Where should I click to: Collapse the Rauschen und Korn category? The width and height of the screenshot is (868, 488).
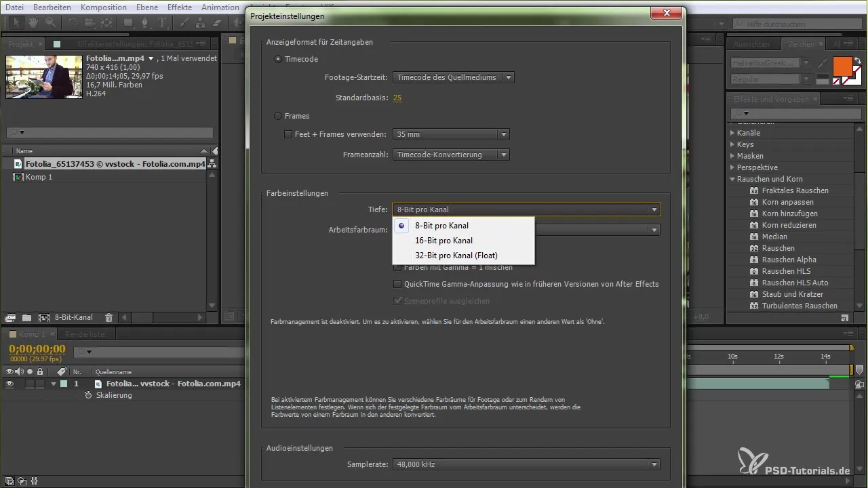732,179
